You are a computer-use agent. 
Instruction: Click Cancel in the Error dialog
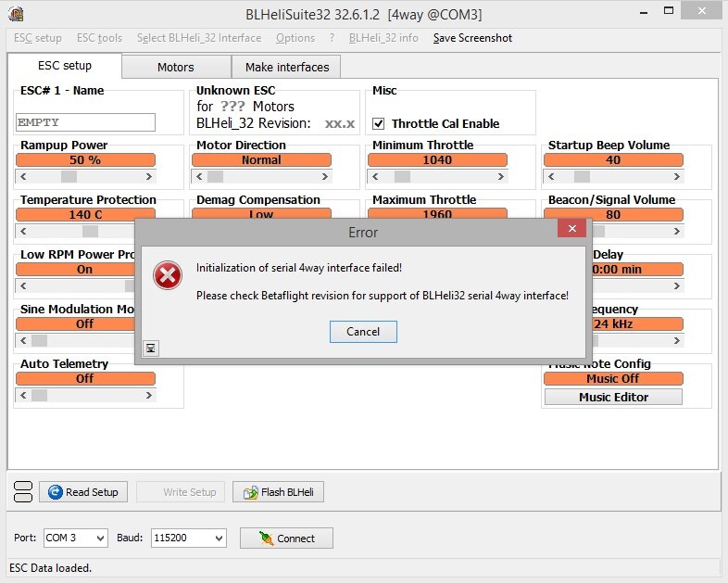pyautogui.click(x=363, y=332)
